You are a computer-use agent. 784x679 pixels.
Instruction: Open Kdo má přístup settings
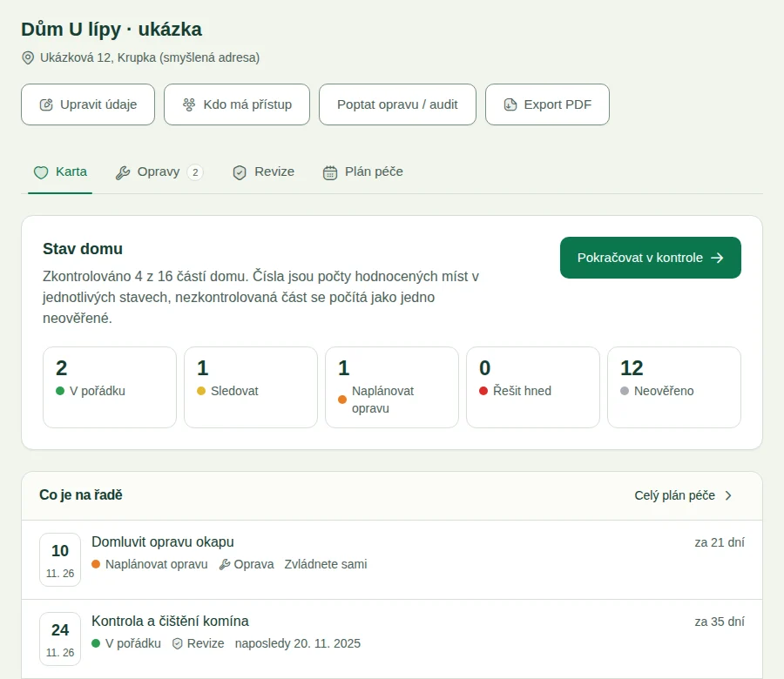pyautogui.click(x=237, y=104)
